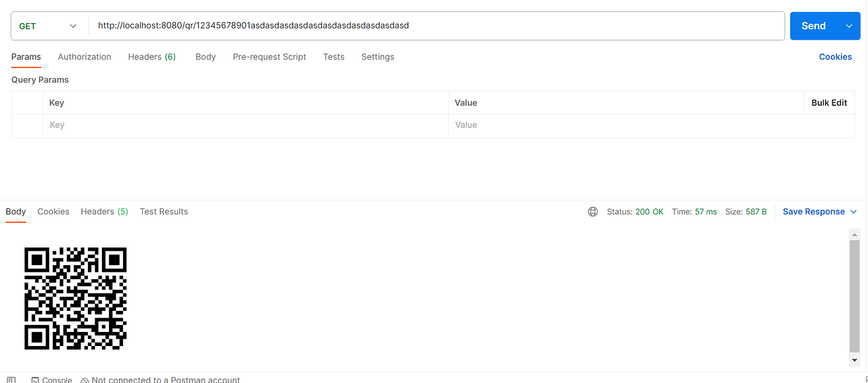868x383 pixels.
Task: Open the request Cookies link
Action: pos(835,57)
